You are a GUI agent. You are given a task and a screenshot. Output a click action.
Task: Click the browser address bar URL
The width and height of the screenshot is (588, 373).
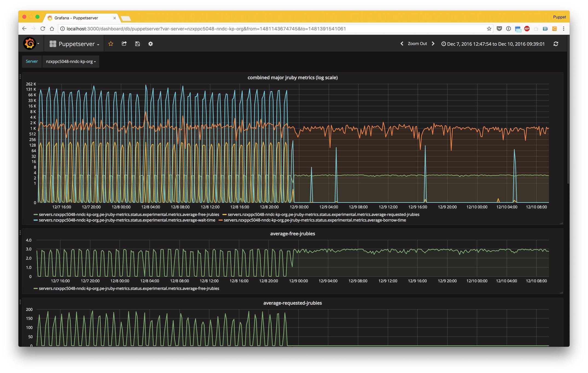206,29
